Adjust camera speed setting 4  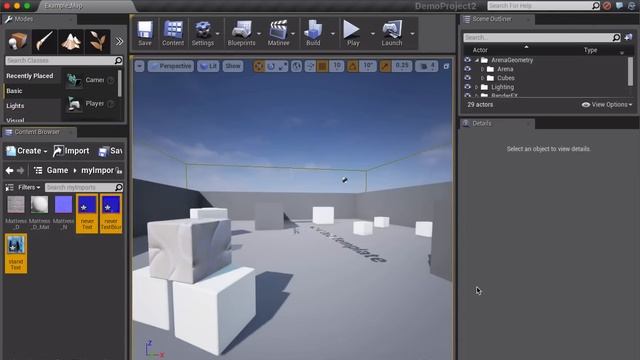coord(427,66)
